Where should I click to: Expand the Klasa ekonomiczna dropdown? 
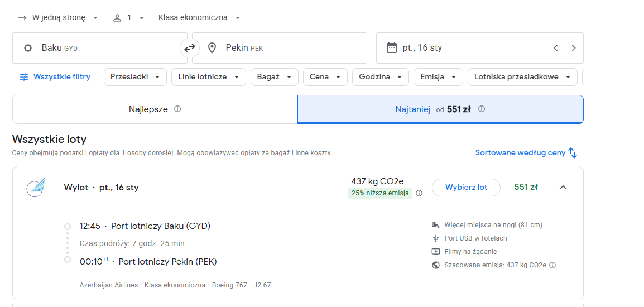coord(199,18)
